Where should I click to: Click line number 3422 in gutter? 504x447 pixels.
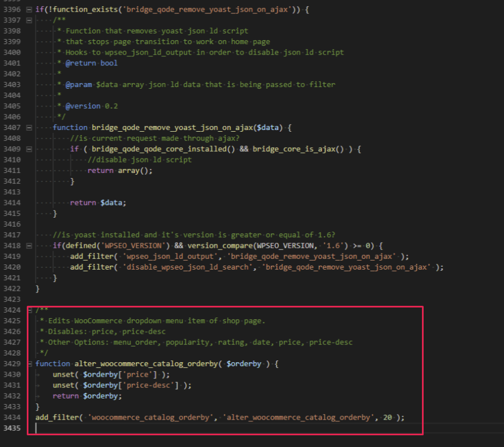(x=12, y=289)
